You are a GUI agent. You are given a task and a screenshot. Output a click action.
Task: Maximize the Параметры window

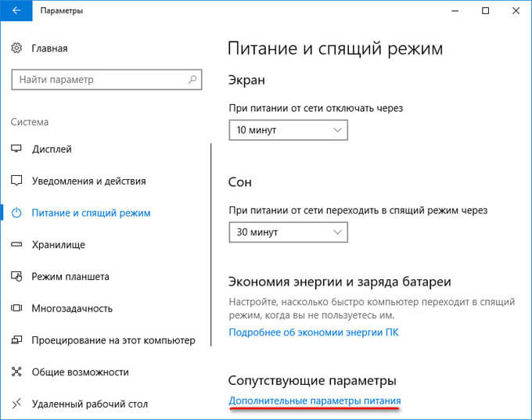485,10
